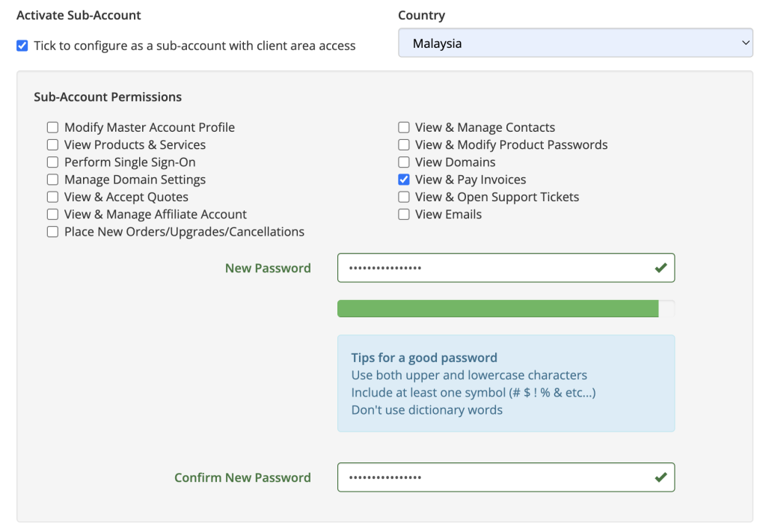The image size is (766, 532).
Task: Tick View & Manage Affiliate Account
Action: pyautogui.click(x=53, y=215)
